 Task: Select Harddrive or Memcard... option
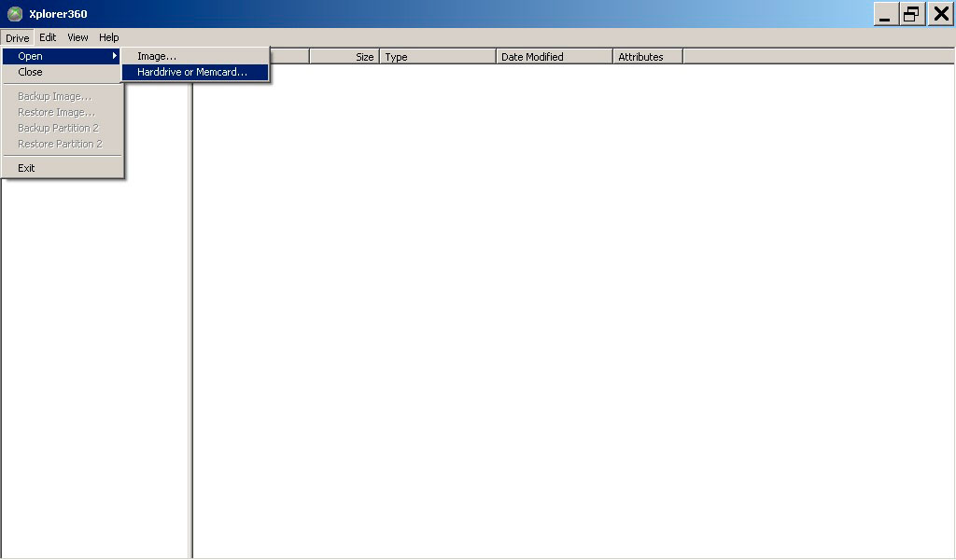pos(195,72)
